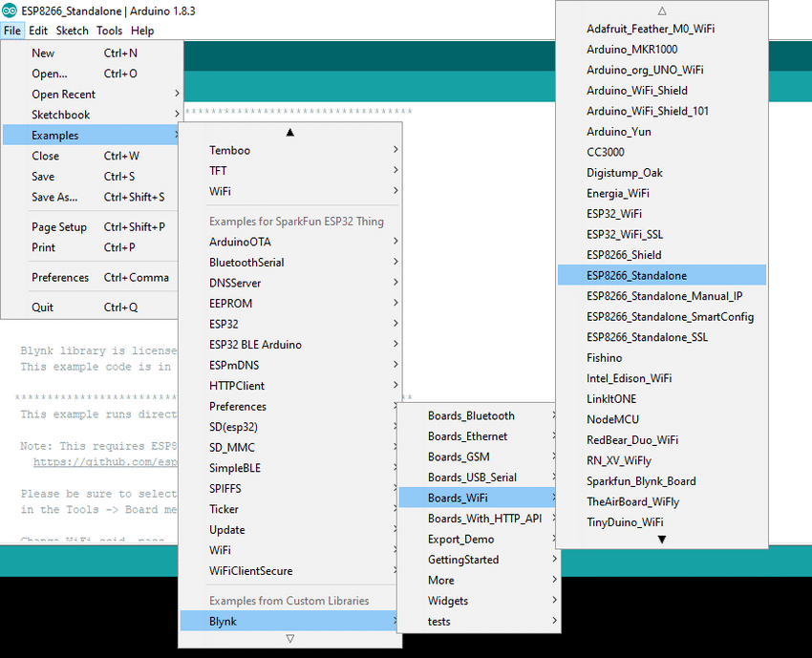Expand EEPROM examples submenu
The width and height of the screenshot is (812, 658).
coord(290,304)
